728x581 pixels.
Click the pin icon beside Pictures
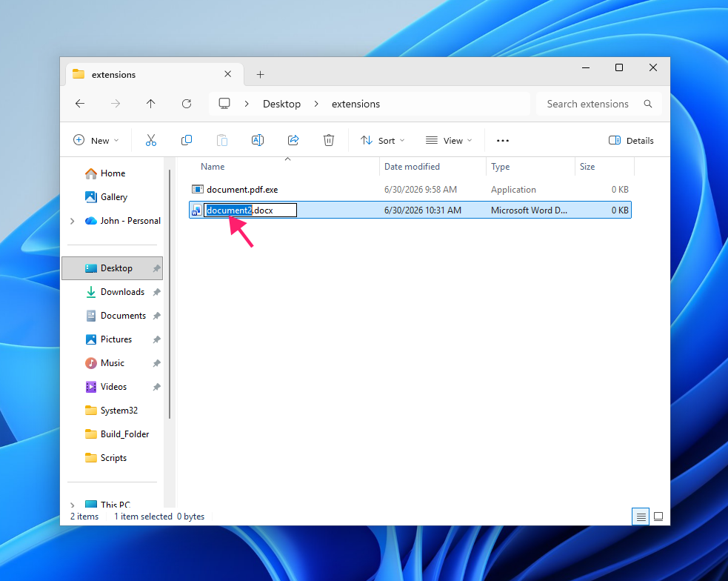click(157, 339)
